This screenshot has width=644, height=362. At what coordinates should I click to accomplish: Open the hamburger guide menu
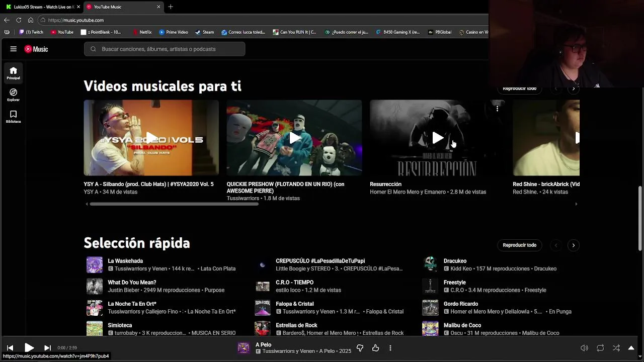click(x=14, y=49)
